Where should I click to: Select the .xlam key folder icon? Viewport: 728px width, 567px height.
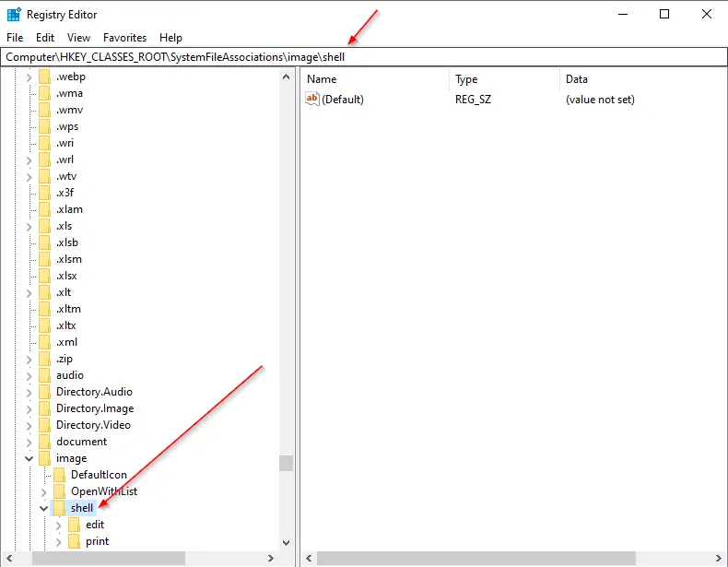(44, 209)
